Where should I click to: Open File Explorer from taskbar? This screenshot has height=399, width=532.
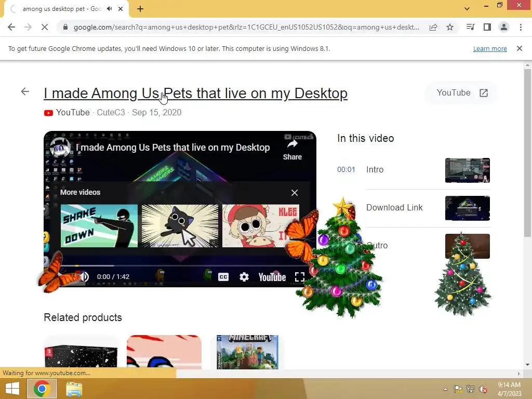click(x=74, y=389)
